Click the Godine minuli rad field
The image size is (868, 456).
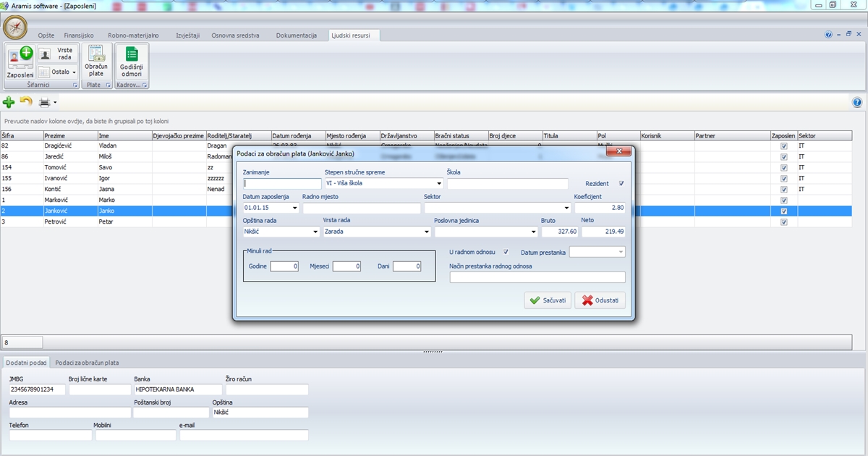(284, 266)
